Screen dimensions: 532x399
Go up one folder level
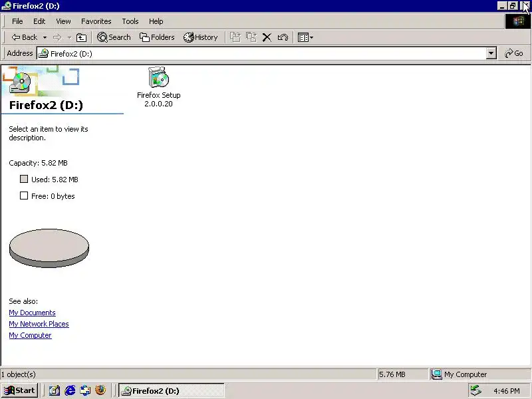point(81,37)
